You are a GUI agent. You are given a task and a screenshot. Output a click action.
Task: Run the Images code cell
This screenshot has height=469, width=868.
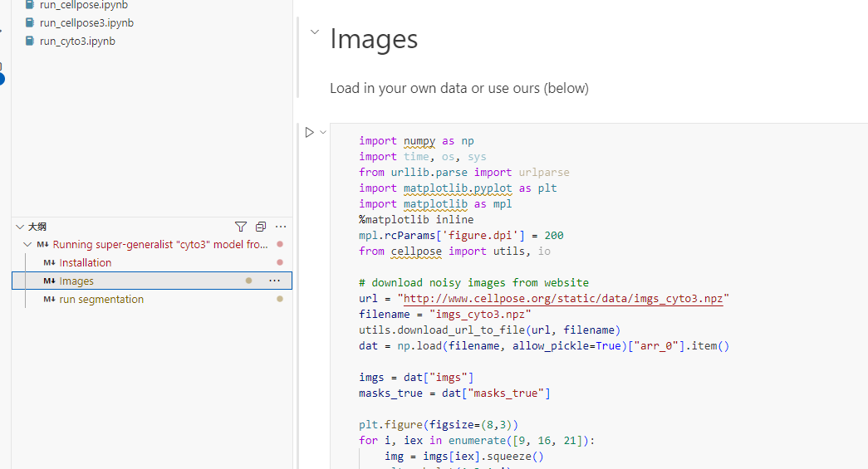click(x=310, y=132)
